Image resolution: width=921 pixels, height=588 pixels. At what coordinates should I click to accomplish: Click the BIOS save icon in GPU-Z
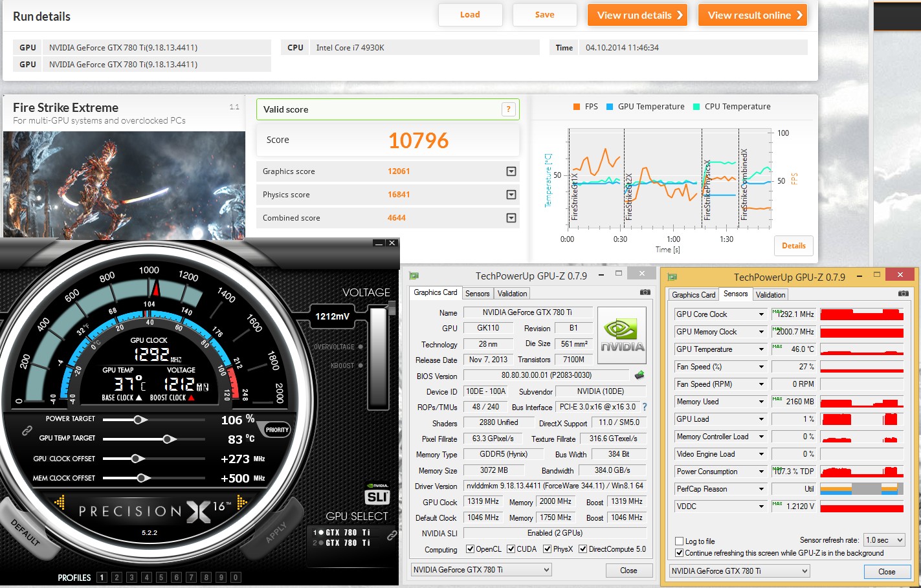click(x=639, y=375)
